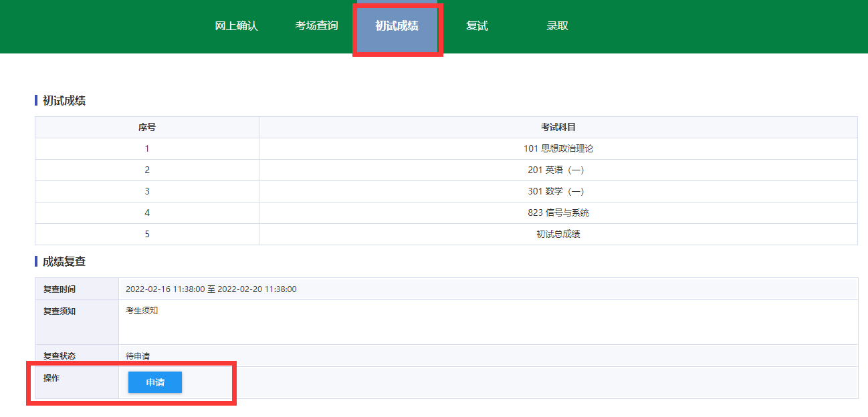Open the 网上确认 tab
The width and height of the screenshot is (868, 417).
click(x=236, y=26)
